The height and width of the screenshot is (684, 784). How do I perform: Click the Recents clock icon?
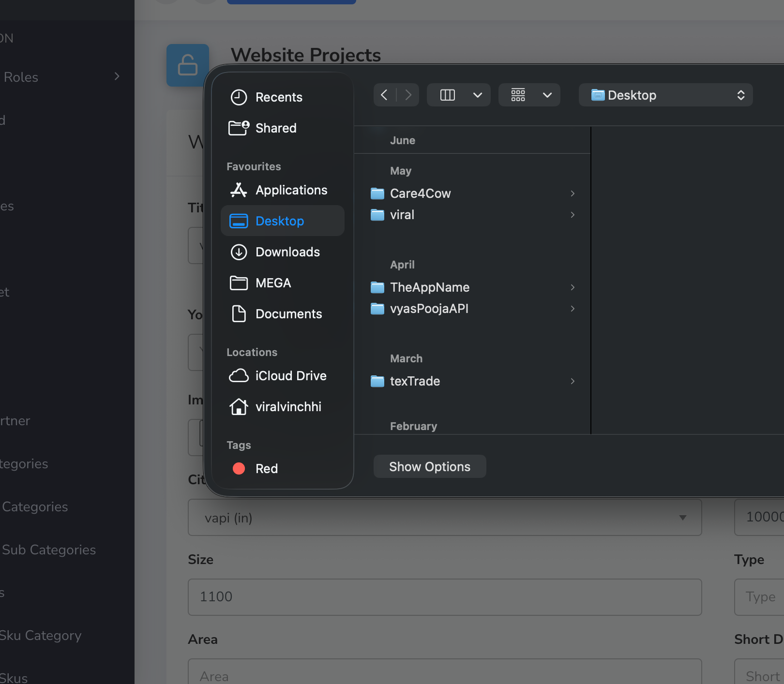point(239,97)
